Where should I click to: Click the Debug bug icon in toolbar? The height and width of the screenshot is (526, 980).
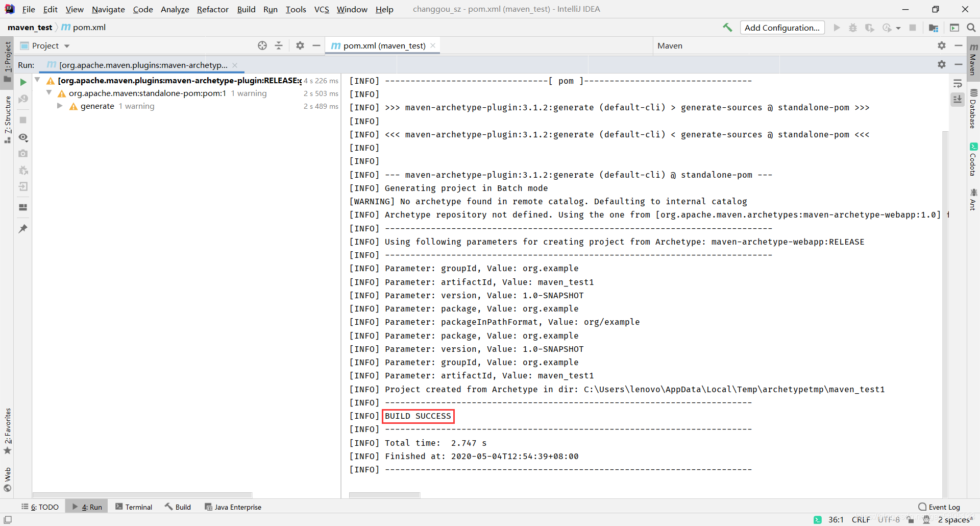(853, 28)
